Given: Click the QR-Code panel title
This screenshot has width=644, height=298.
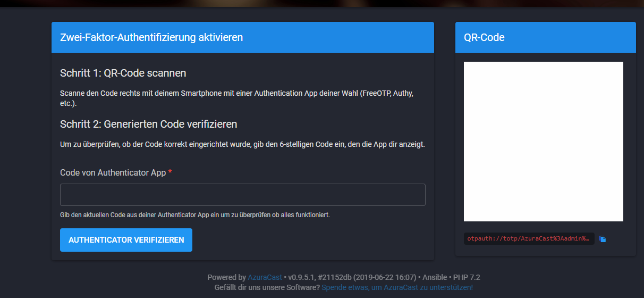Looking at the screenshot, I should tap(484, 37).
